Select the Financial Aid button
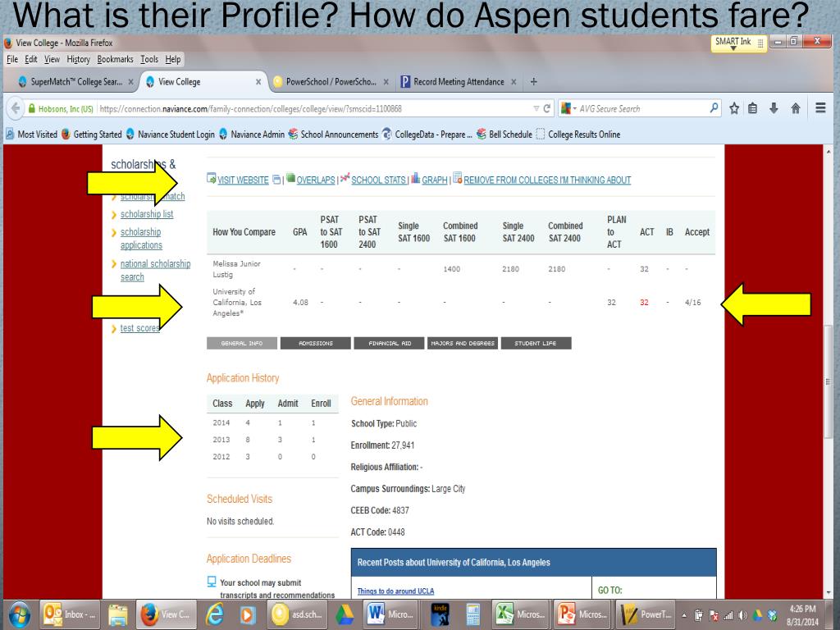Screen dimensions: 840x630 (x=390, y=343)
